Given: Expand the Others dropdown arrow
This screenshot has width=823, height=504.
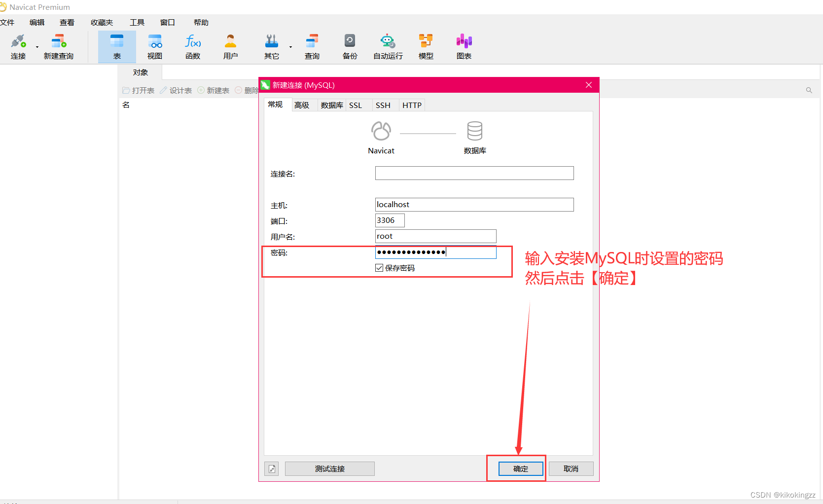Looking at the screenshot, I should pos(290,47).
